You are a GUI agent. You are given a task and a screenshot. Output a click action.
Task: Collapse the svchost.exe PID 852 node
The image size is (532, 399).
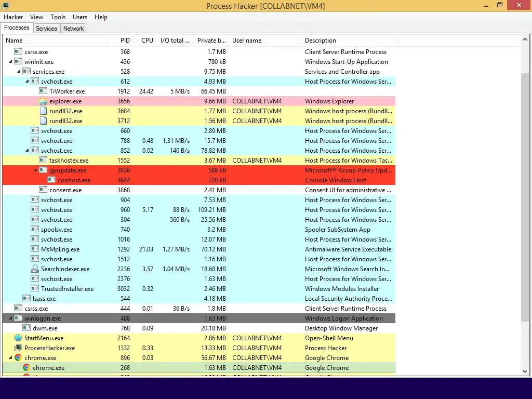tap(27, 151)
